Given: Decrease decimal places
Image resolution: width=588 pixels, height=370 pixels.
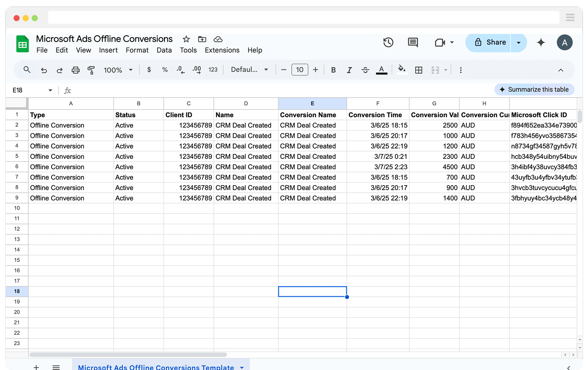Looking at the screenshot, I should 180,70.
